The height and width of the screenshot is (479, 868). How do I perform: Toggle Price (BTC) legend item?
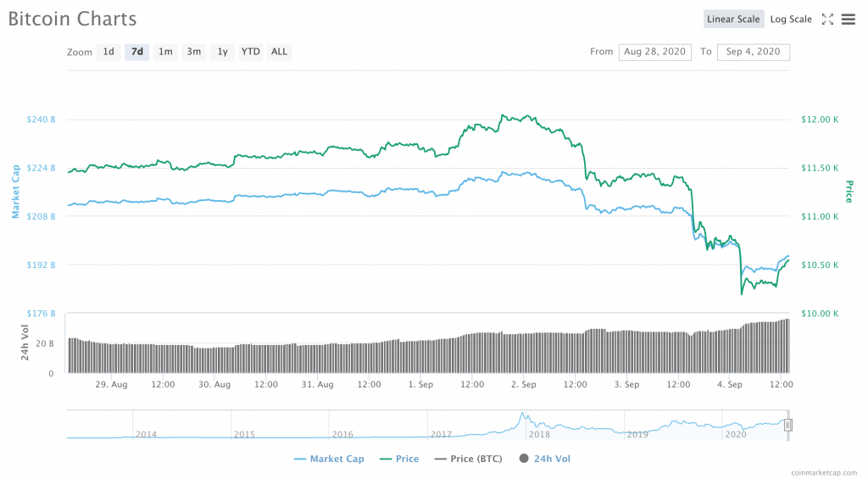(469, 459)
